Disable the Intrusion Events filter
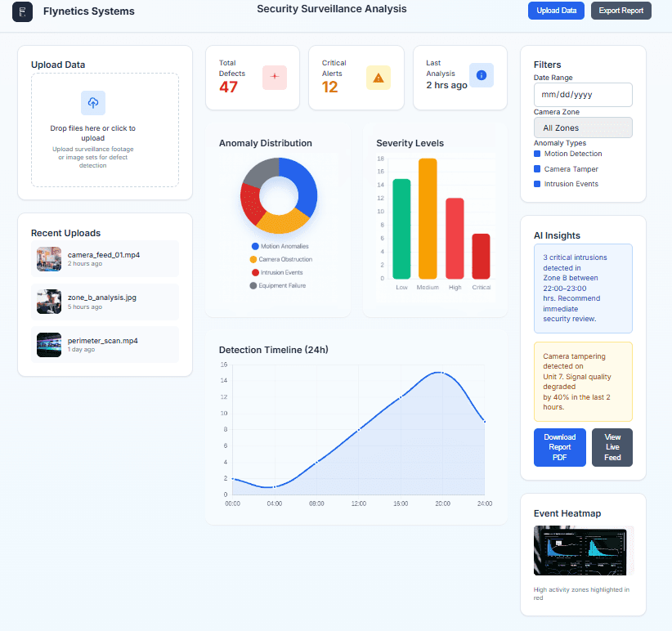672x631 pixels. (x=537, y=184)
